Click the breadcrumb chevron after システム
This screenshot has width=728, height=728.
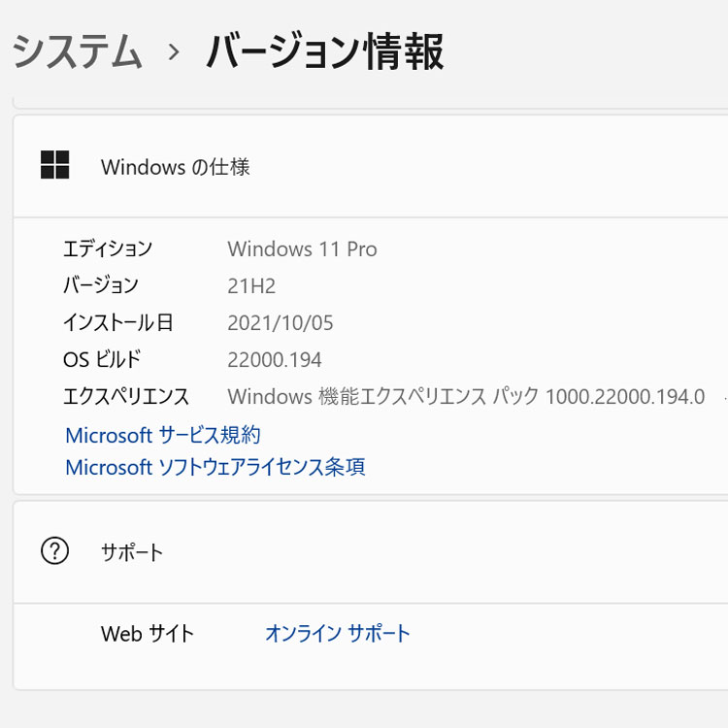click(174, 52)
